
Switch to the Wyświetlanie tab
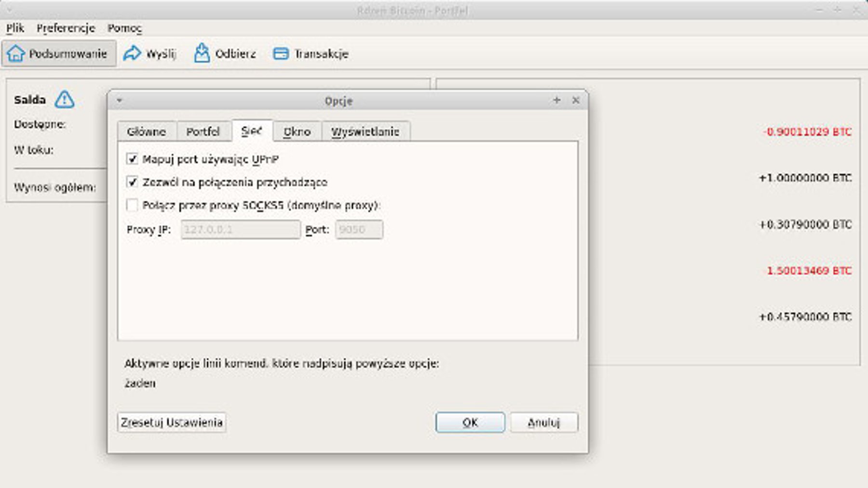coord(366,131)
